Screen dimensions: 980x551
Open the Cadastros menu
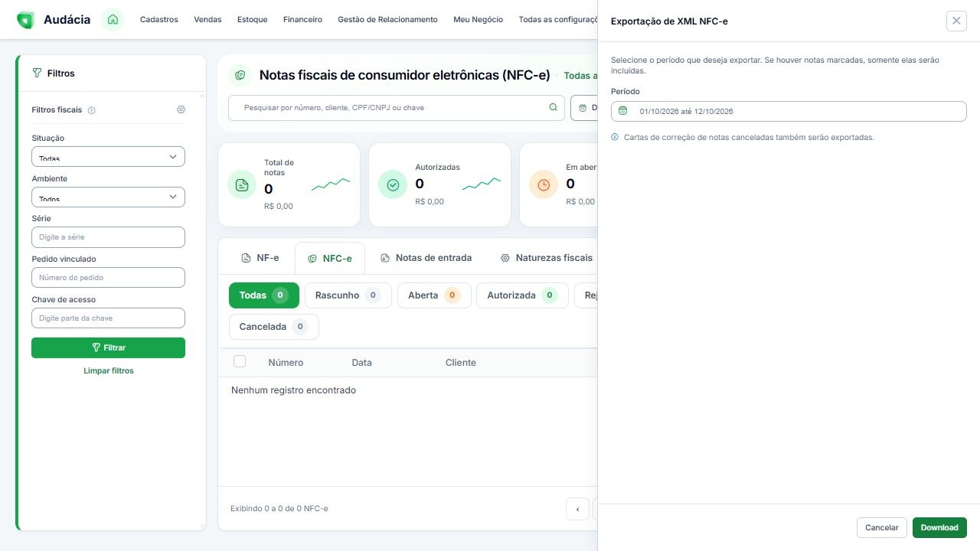159,20
